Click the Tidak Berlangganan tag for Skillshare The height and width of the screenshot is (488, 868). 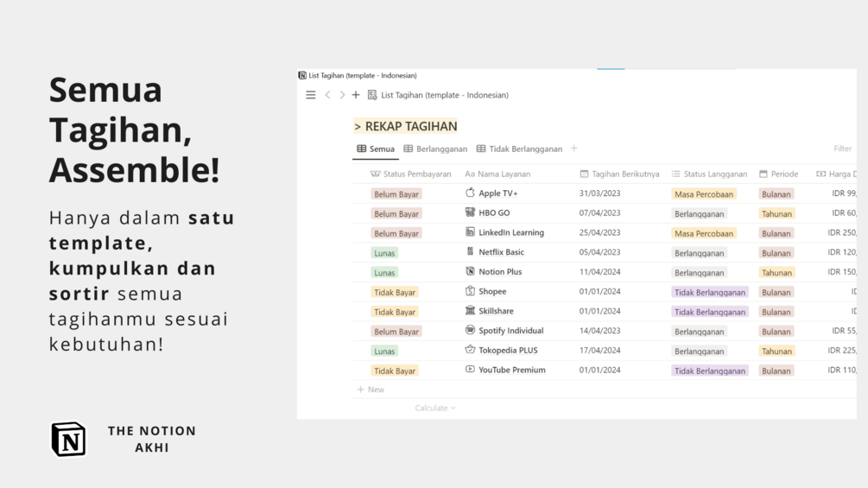click(x=710, y=312)
